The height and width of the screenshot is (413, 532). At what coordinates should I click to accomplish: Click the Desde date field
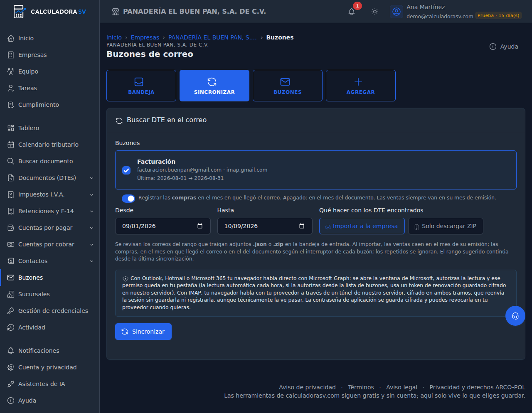pos(163,226)
